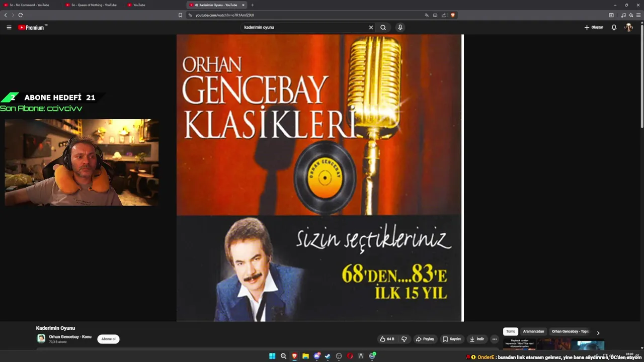Open the YouTube hamburger guide menu
Screen dimensions: 644x362
[x=9, y=28]
